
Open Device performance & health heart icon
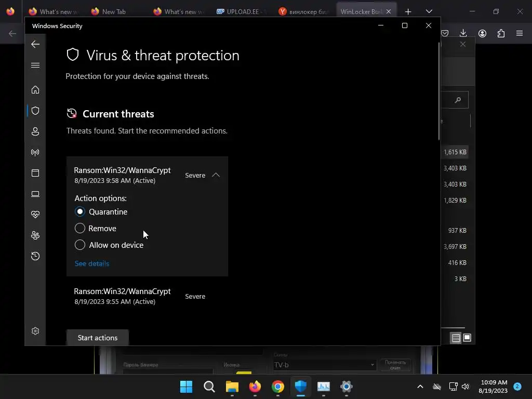click(35, 215)
